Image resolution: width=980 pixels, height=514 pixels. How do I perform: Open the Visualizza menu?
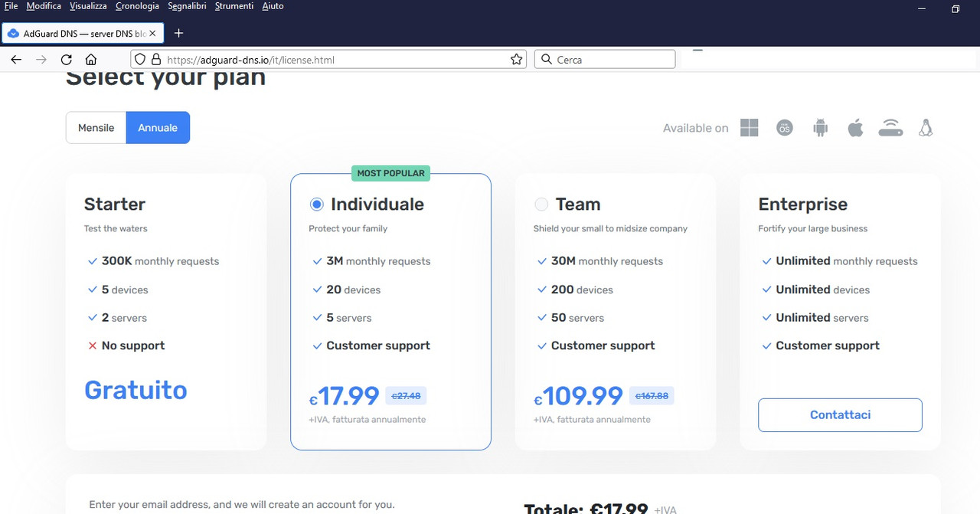[88, 6]
